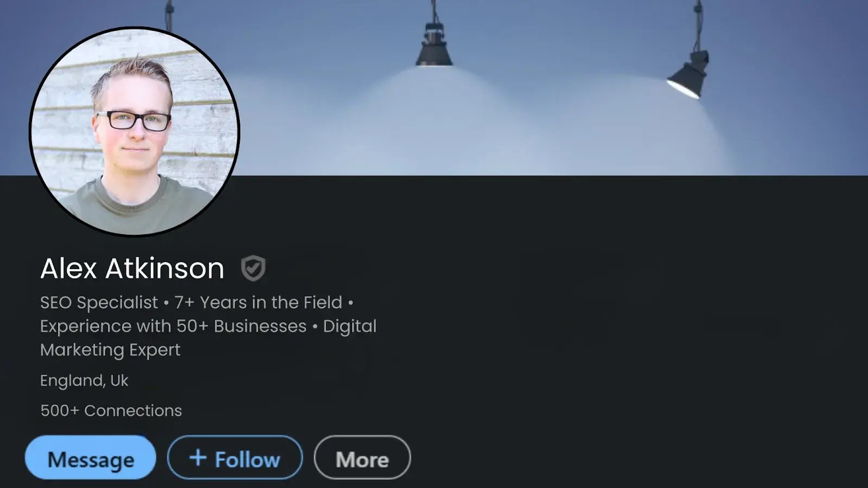This screenshot has height=488, width=868.
Task: Click the lamp cord above the profile photo
Action: 169,15
